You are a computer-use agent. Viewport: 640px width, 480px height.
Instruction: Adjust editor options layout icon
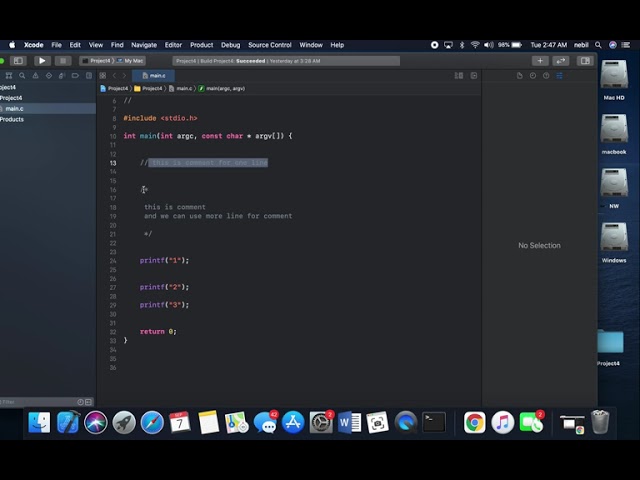point(459,76)
